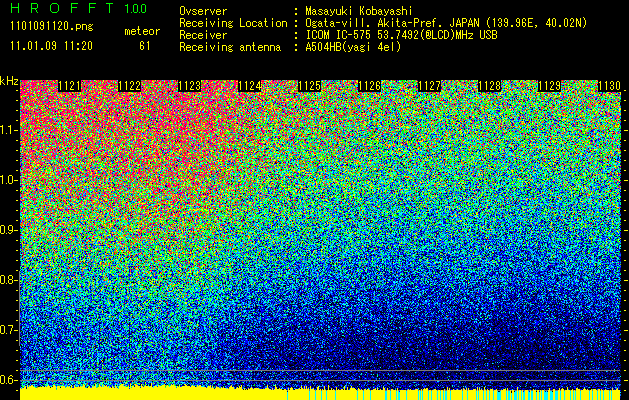Click the ICOM IC-575 53.7492 MHz USB text

tap(401, 35)
